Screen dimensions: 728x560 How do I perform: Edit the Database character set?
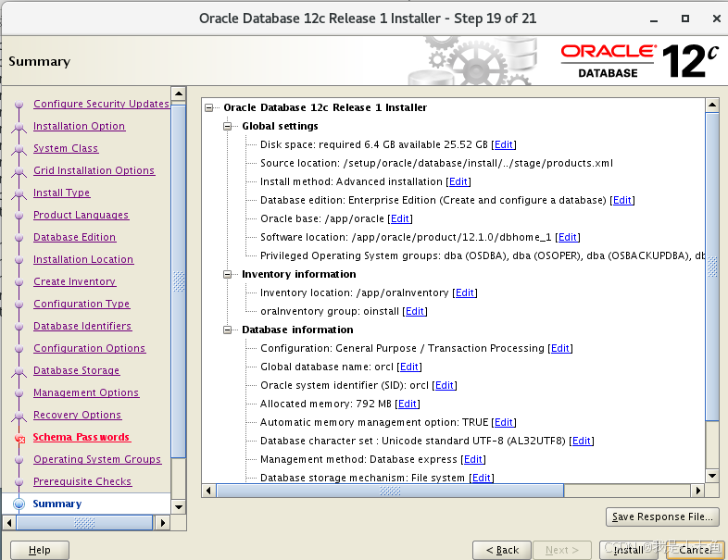click(x=582, y=442)
